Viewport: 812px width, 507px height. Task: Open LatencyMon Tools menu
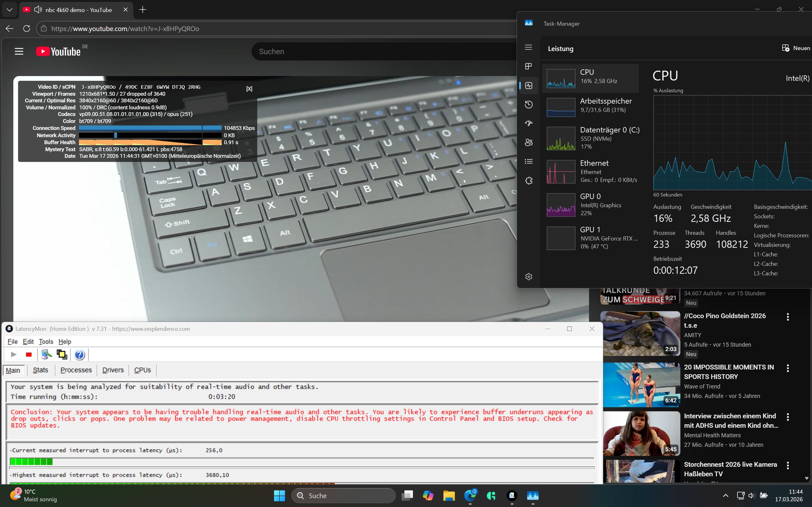coord(46,341)
